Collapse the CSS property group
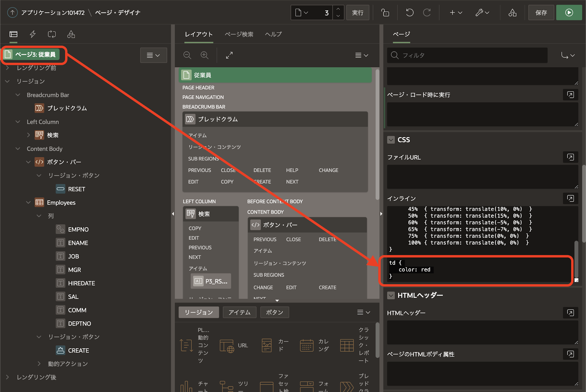The width and height of the screenshot is (586, 392). pos(391,140)
